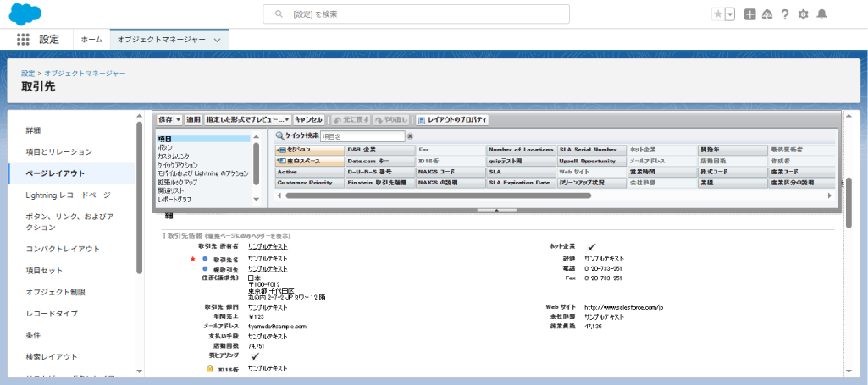
Task: Click the red required star by 取引先名
Action: (x=192, y=259)
